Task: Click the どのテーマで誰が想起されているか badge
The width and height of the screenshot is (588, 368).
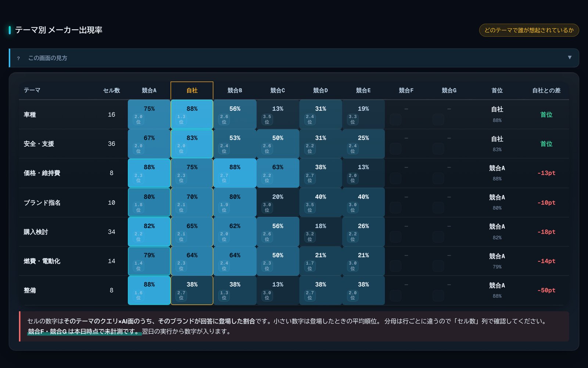Action: tap(529, 30)
